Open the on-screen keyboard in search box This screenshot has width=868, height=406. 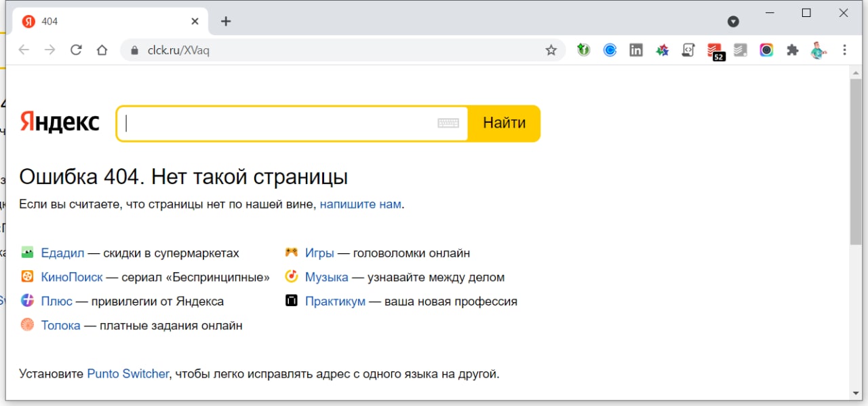click(x=448, y=124)
